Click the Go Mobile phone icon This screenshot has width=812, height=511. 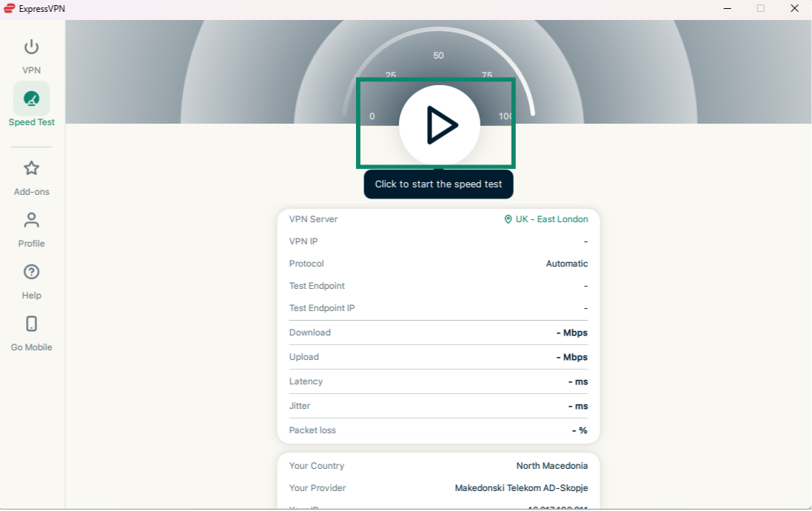pyautogui.click(x=31, y=324)
